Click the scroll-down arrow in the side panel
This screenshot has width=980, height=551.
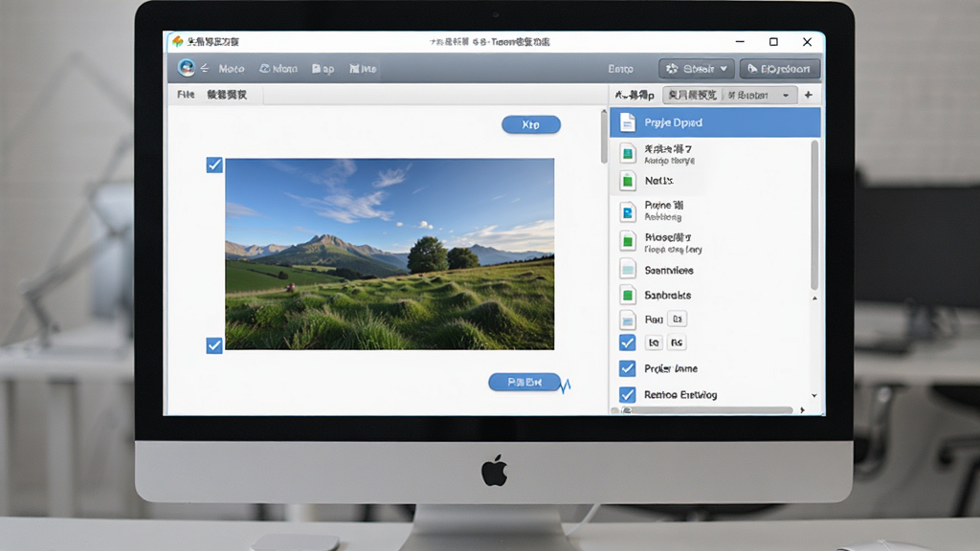[x=813, y=395]
